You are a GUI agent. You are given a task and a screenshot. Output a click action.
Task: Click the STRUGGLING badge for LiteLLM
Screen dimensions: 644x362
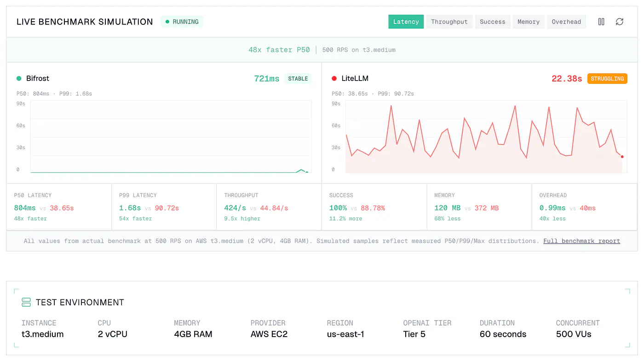point(607,79)
